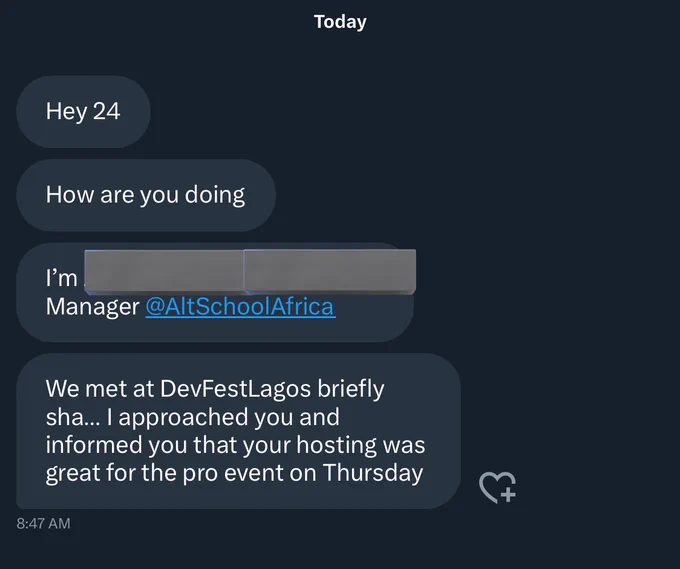680x569 pixels.
Task: Click the "Today" date header
Action: (x=340, y=22)
